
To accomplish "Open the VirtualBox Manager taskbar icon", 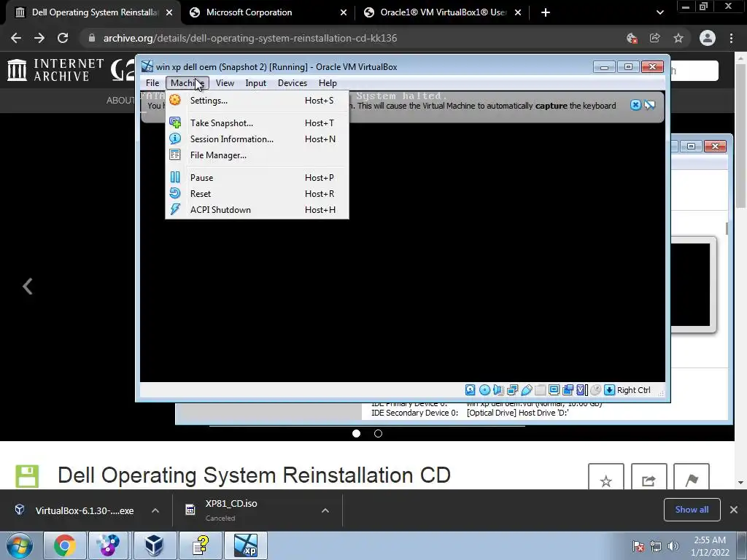I will pos(155,545).
